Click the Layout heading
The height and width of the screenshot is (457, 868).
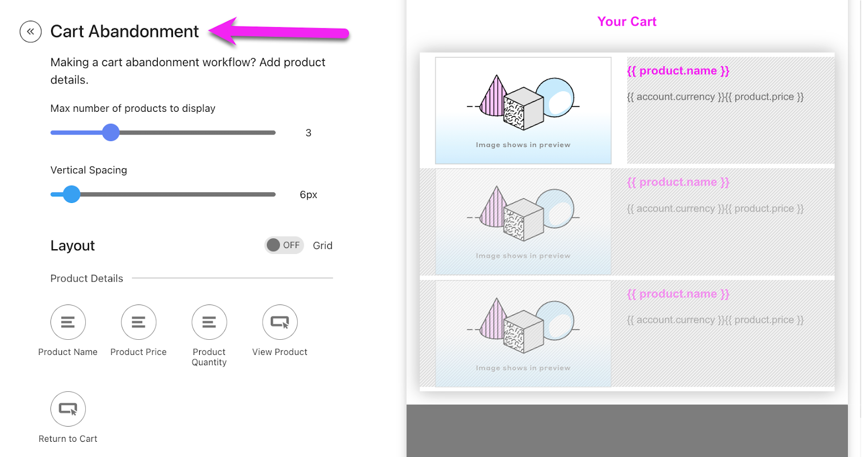[x=73, y=246]
